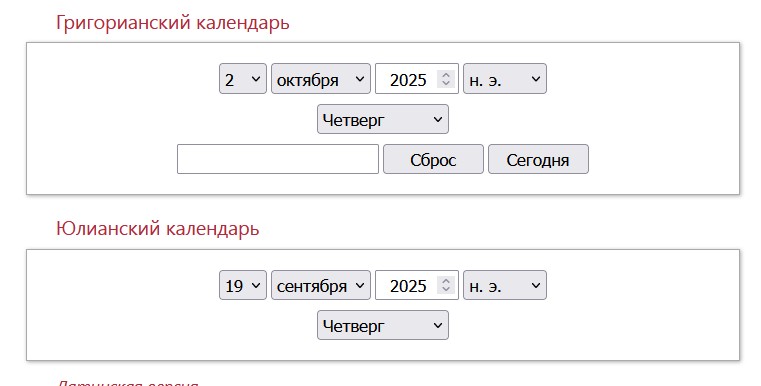Open Gregorian weekday dropdown showing Четверг
This screenshot has height=386, width=761.
(x=383, y=119)
